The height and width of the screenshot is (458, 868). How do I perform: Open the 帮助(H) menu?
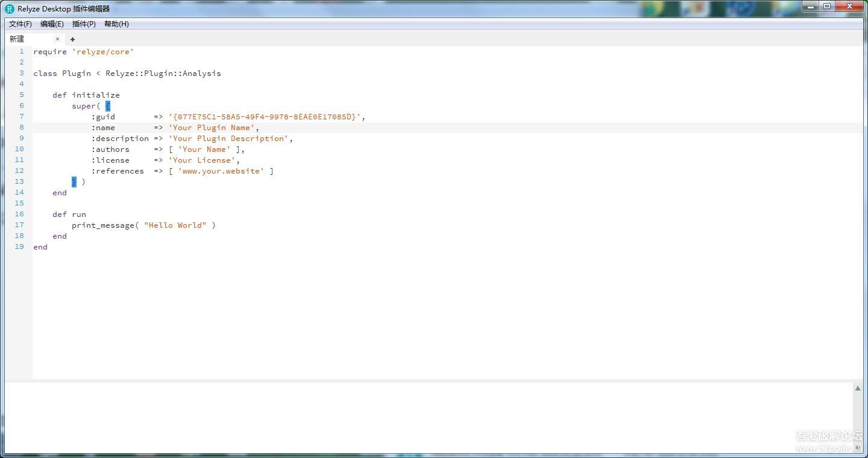pyautogui.click(x=116, y=24)
